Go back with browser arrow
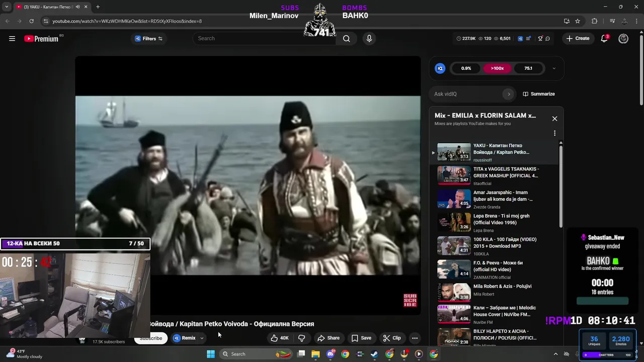The width and height of the screenshot is (644, 362). pyautogui.click(x=7, y=21)
